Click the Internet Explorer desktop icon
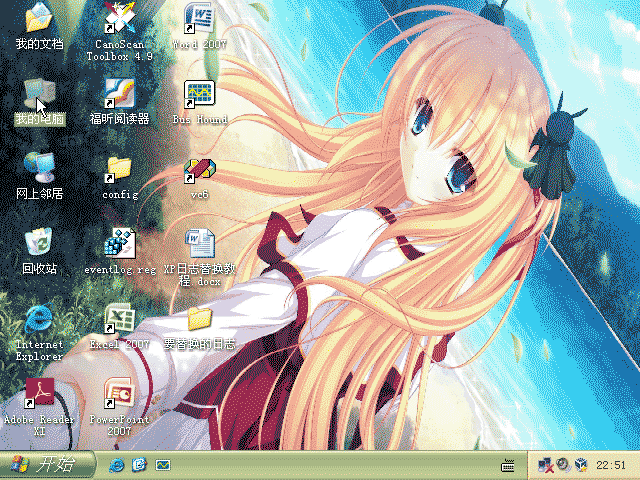This screenshot has height=480, width=640. click(x=39, y=319)
